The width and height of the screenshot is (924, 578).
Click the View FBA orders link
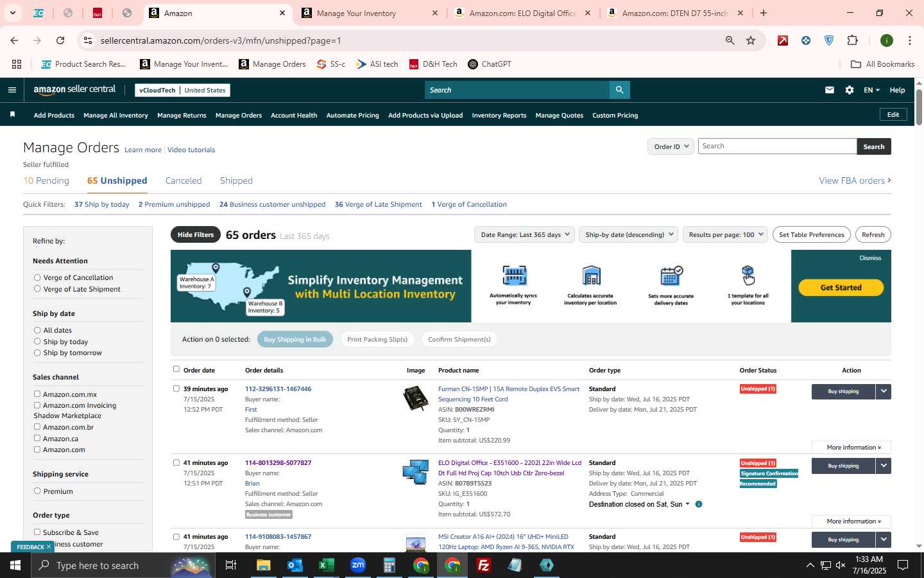(x=855, y=180)
